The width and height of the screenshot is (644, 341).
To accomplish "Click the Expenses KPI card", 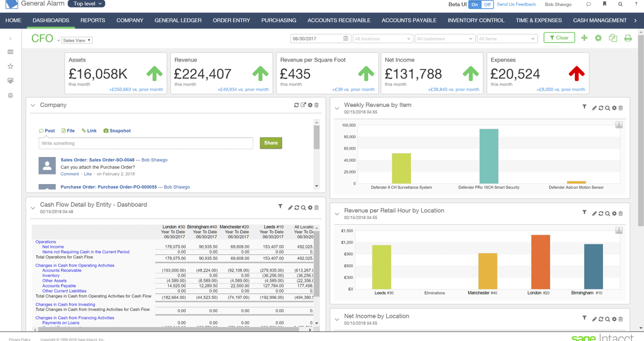I will click(538, 73).
